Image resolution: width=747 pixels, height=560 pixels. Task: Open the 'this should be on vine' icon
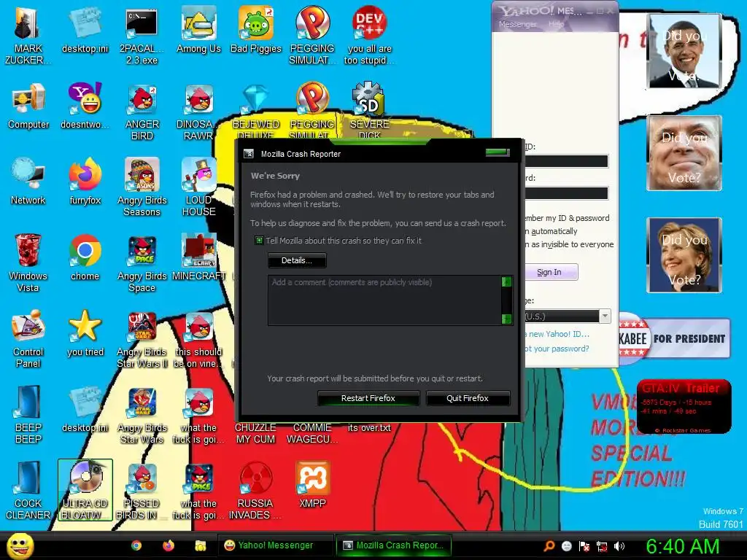[198, 338]
